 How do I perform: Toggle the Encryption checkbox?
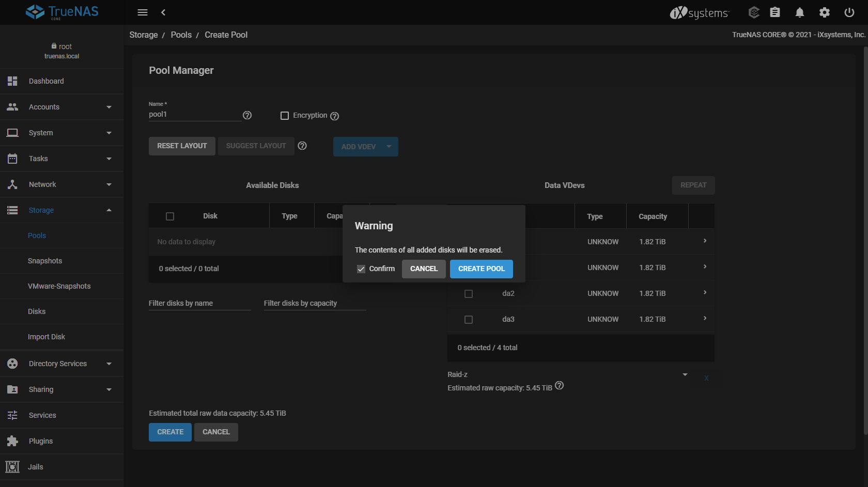(285, 116)
